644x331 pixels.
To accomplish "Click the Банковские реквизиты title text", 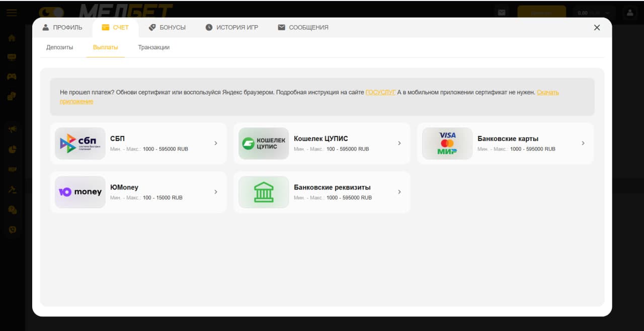I will [332, 187].
